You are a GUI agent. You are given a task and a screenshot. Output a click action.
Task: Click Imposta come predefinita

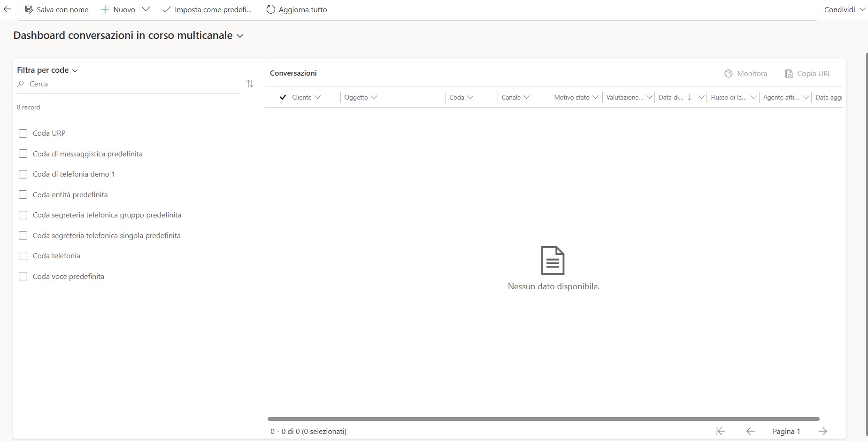[207, 9]
